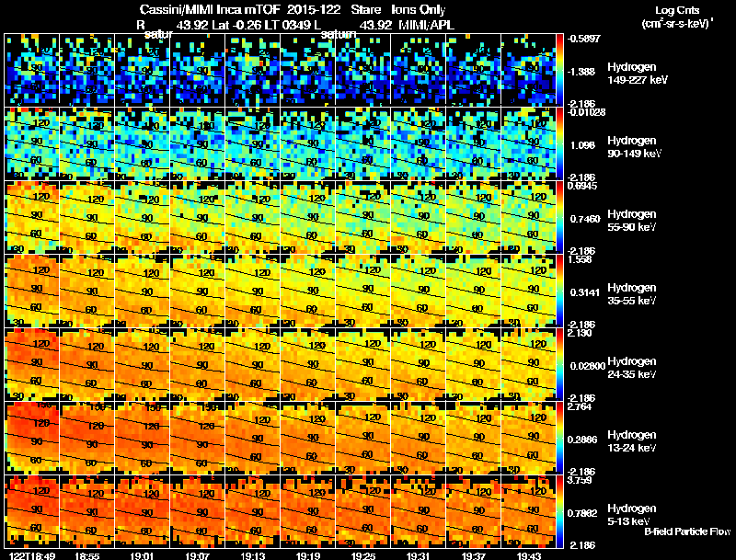The image size is (736, 560).
Task: Click the Hydrogen 35-55 keV color scale
Action: [559, 291]
